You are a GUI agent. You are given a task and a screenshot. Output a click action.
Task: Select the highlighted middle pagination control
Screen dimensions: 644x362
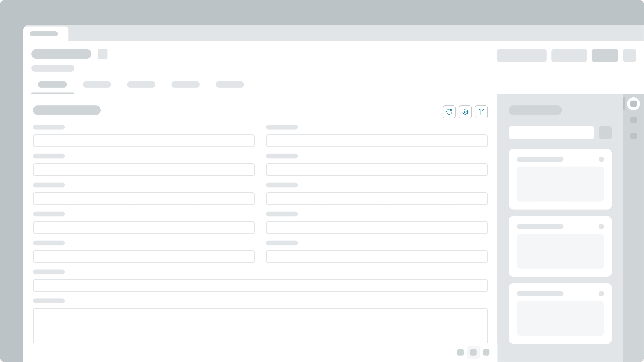[473, 352]
